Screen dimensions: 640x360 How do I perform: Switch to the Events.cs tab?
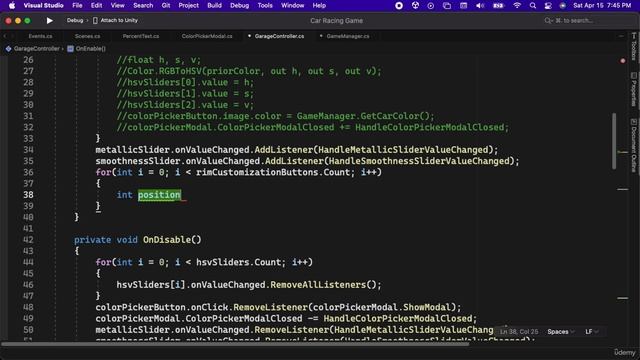(40, 36)
